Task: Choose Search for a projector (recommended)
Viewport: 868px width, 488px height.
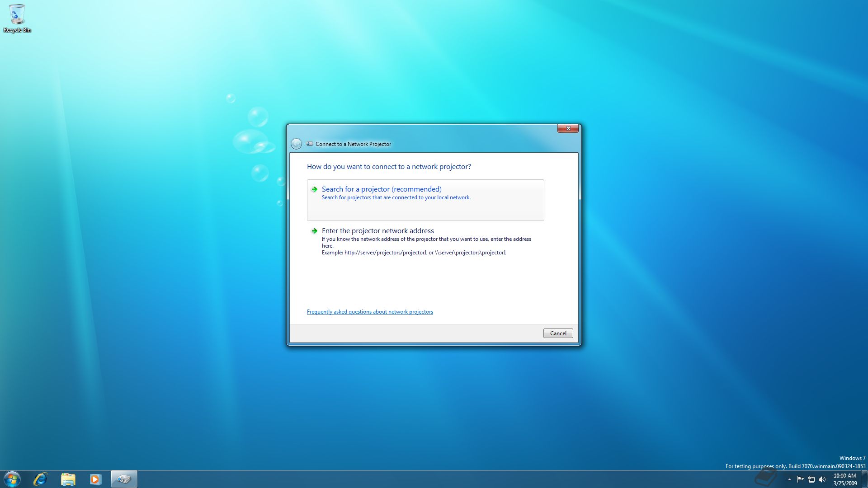Action: point(425,200)
